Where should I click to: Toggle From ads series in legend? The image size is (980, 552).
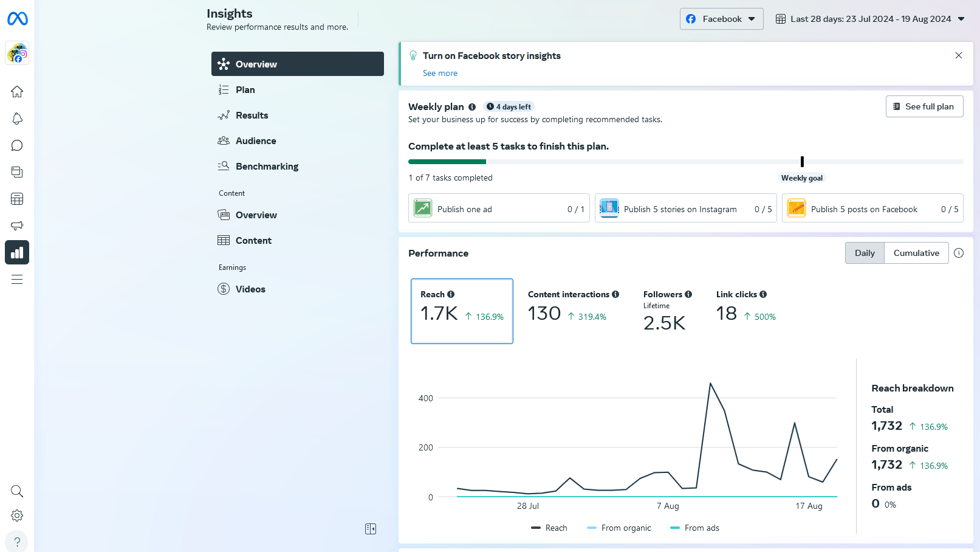pos(695,528)
